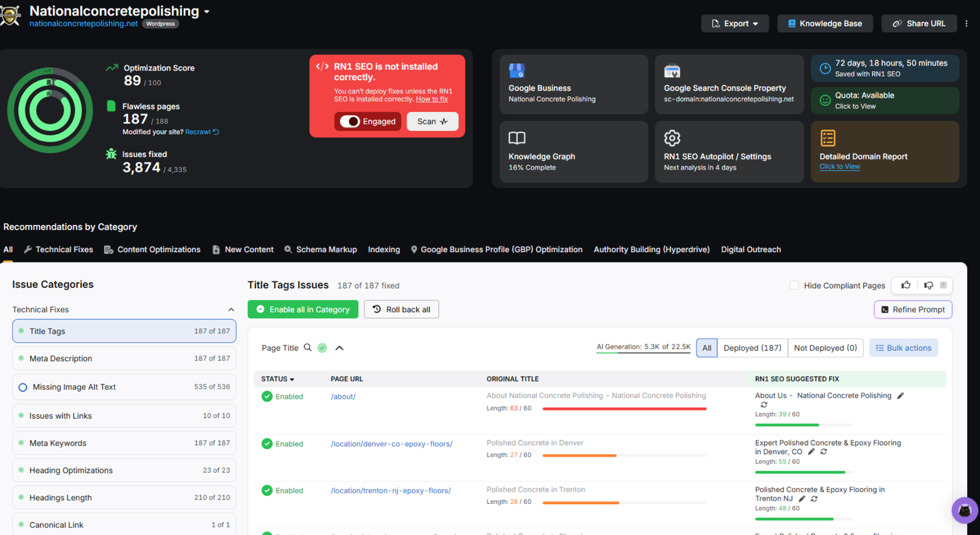The height and width of the screenshot is (535, 980).
Task: Select the Issues with Links category
Action: (x=124, y=415)
